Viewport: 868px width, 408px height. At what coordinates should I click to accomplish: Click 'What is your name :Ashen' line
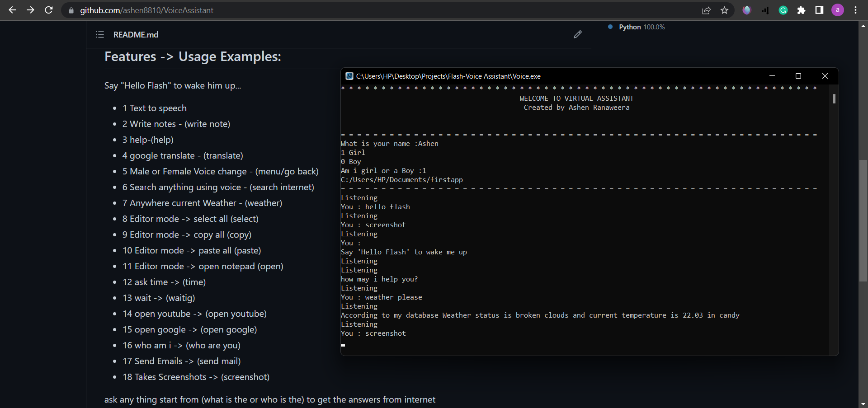(390, 144)
